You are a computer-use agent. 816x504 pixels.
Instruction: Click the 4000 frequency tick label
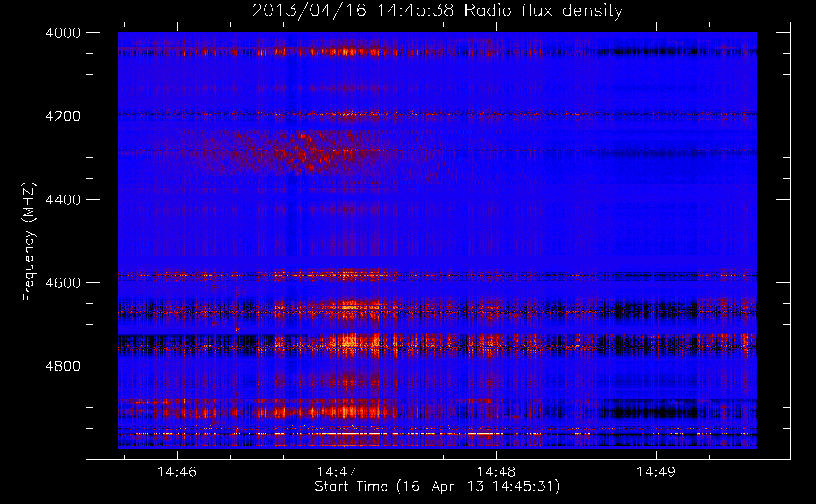[63, 33]
